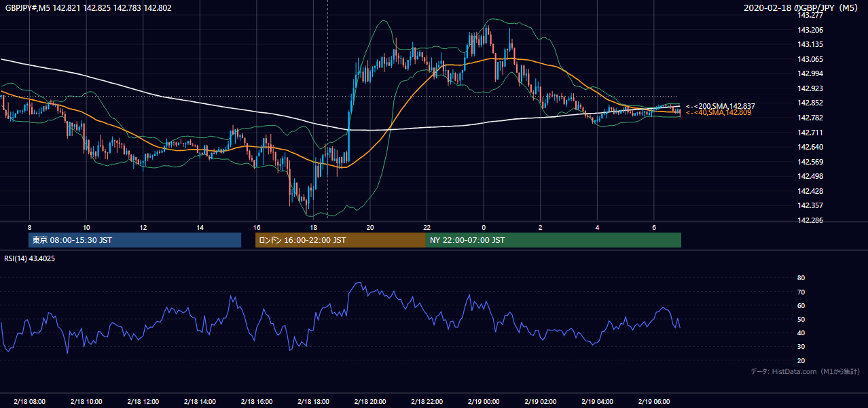Click RSI scale value 40

pyautogui.click(x=801, y=333)
